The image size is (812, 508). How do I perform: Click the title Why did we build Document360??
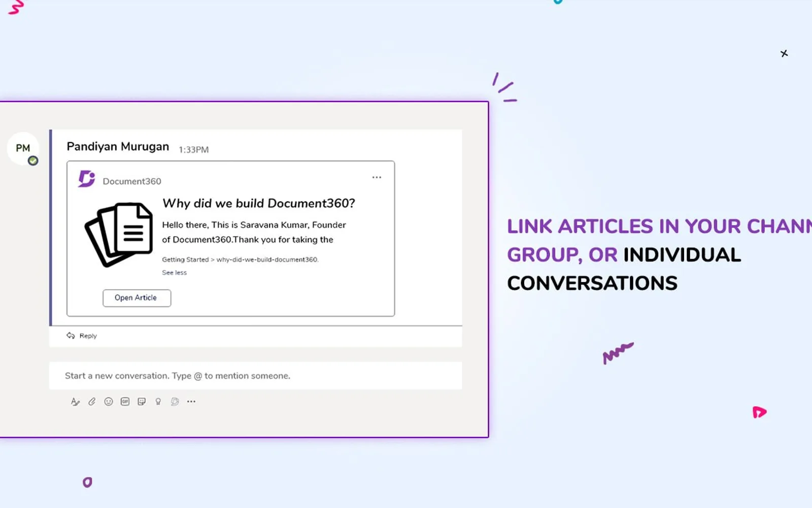point(259,203)
